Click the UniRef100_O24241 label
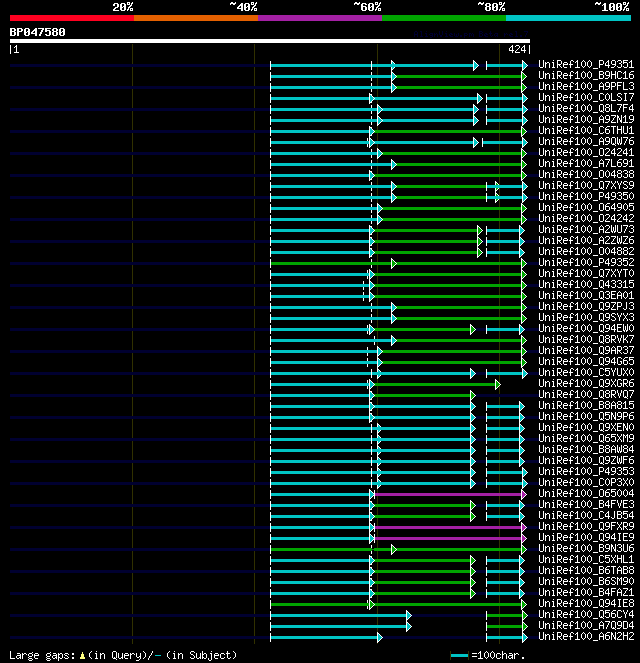Screen dimensions: 640x663 click(586, 152)
